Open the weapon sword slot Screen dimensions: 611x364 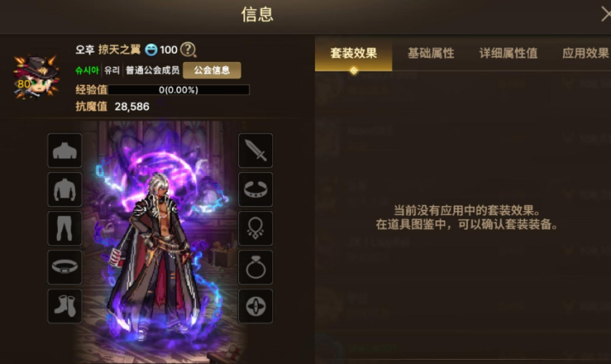click(x=255, y=151)
